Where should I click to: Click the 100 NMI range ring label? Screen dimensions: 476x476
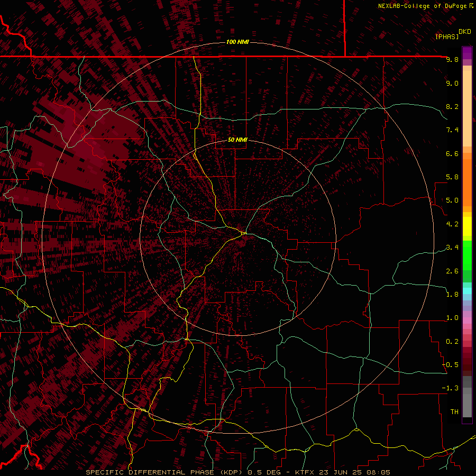pyautogui.click(x=237, y=42)
